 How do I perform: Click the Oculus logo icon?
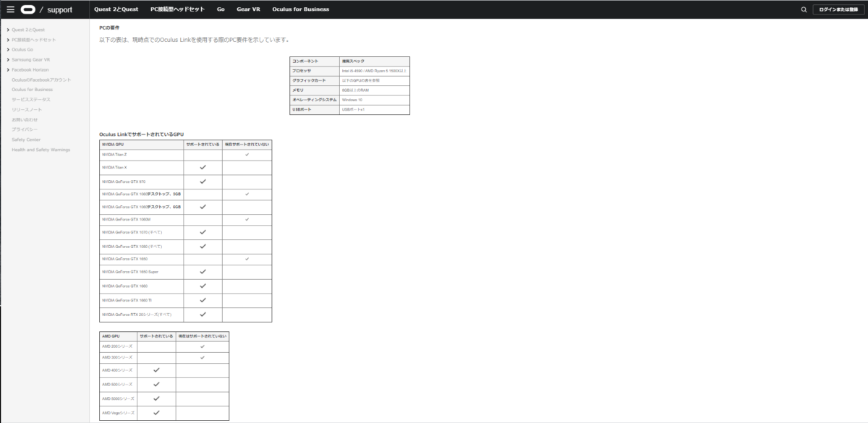click(28, 9)
